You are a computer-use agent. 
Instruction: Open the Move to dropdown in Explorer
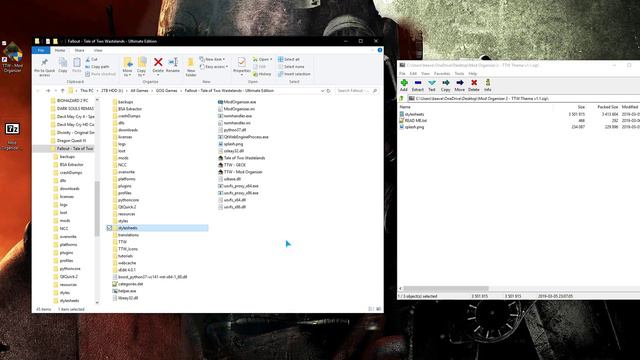click(127, 67)
